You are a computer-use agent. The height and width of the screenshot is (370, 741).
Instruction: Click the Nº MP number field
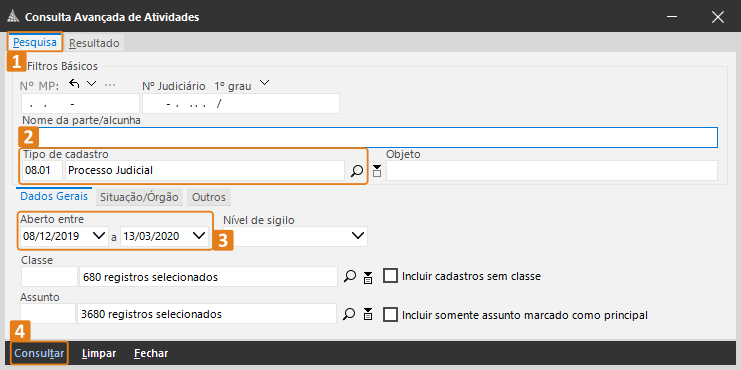[x=80, y=103]
